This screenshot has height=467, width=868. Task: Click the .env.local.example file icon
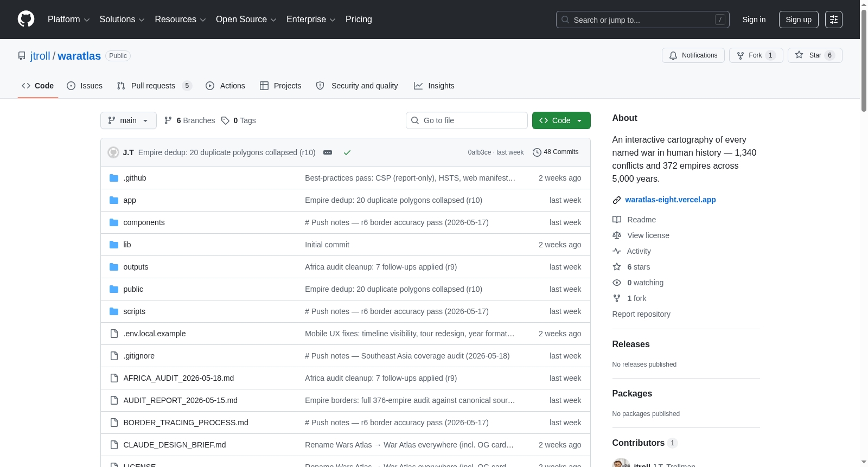[x=114, y=334]
